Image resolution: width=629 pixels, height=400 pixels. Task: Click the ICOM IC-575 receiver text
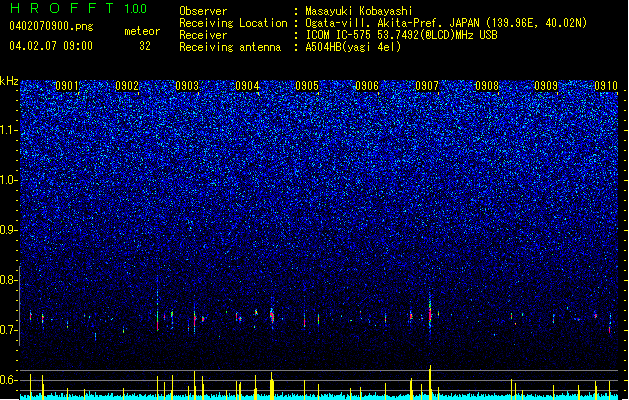point(401,35)
